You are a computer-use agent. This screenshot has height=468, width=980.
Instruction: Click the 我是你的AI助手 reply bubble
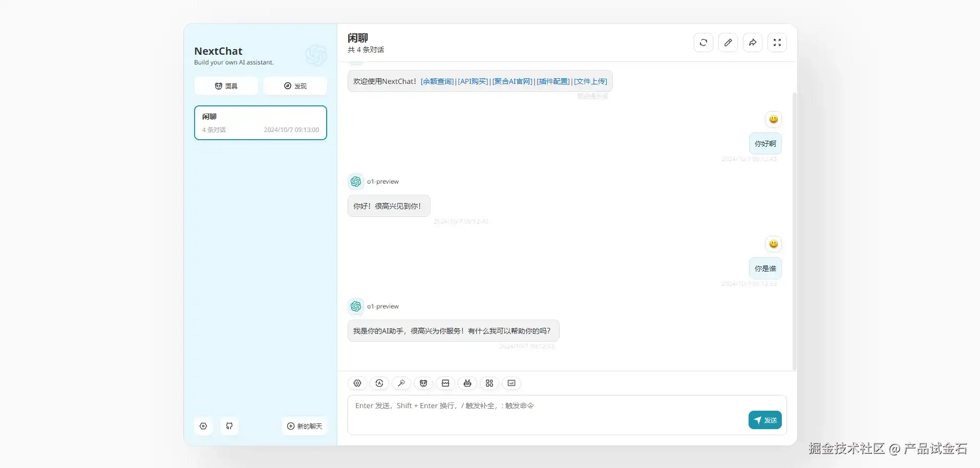tap(454, 331)
